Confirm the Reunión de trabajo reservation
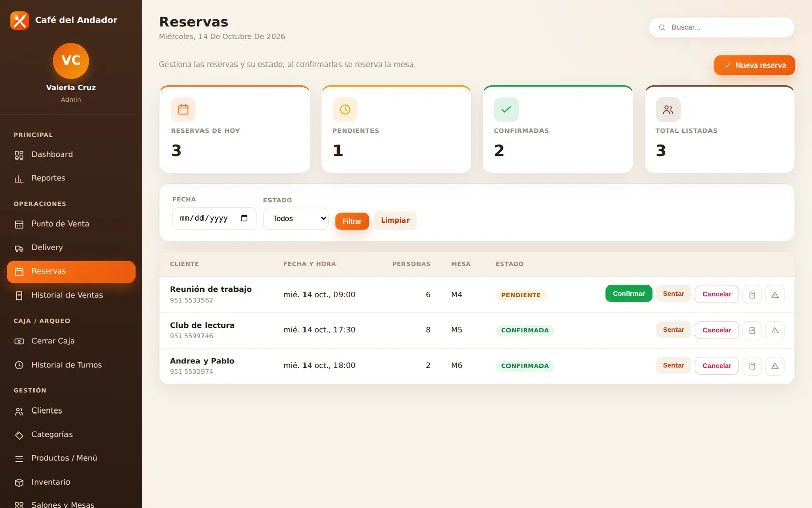Image resolution: width=812 pixels, height=508 pixels. tap(629, 294)
